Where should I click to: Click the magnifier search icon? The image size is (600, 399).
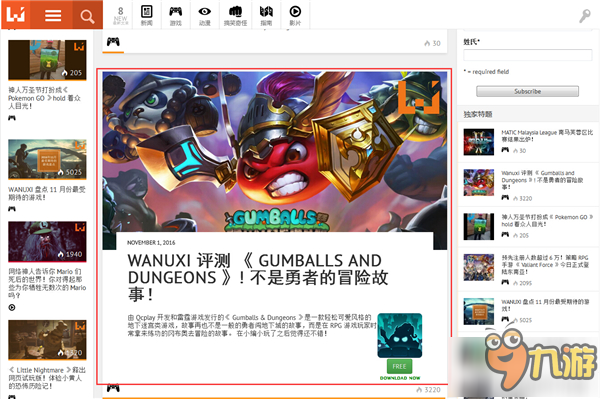87,16
